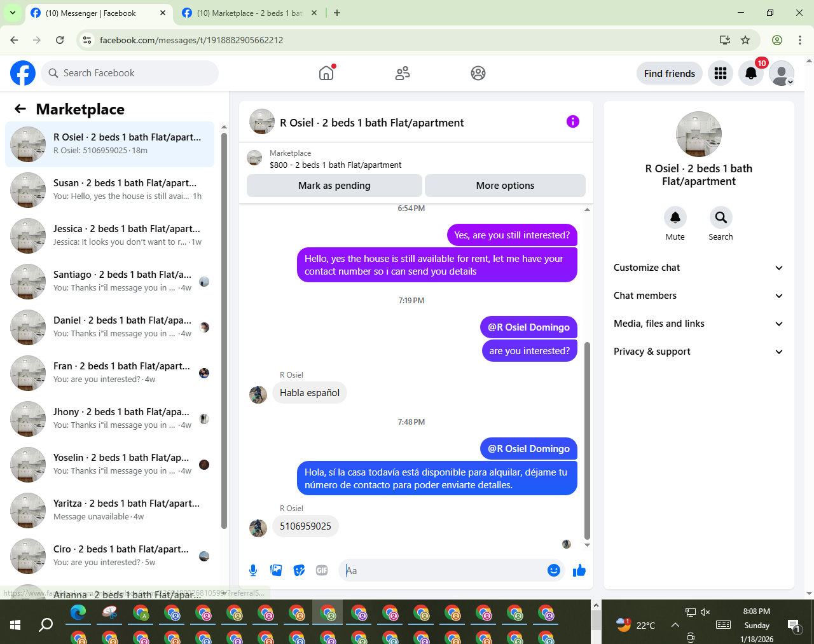
Task: Open new browser tab plus button
Action: pyautogui.click(x=337, y=13)
